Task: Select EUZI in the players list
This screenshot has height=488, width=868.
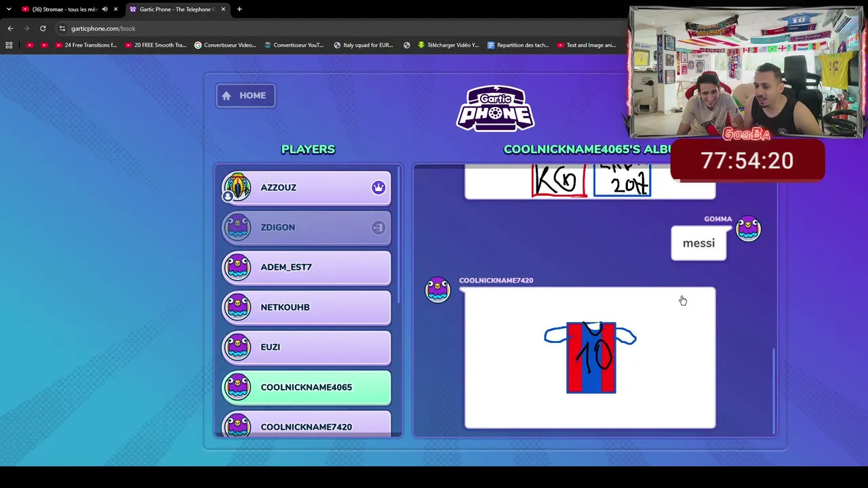Action: [x=307, y=348]
